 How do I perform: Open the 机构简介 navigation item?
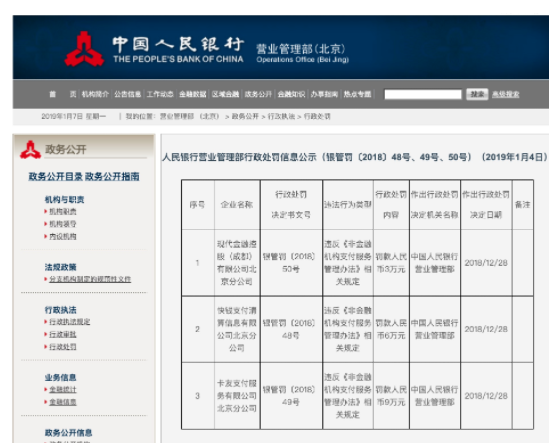pyautogui.click(x=95, y=94)
